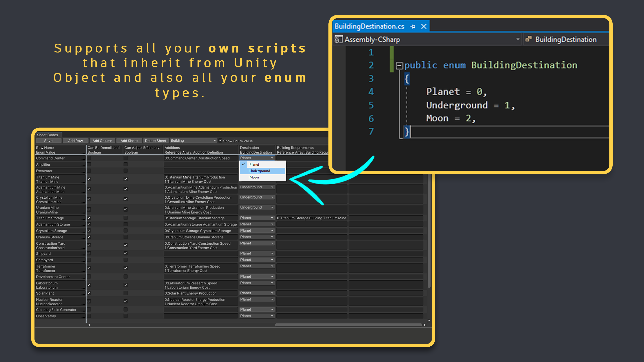644x362 pixels.
Task: Click line number 4 in the code editor
Action: click(x=371, y=92)
